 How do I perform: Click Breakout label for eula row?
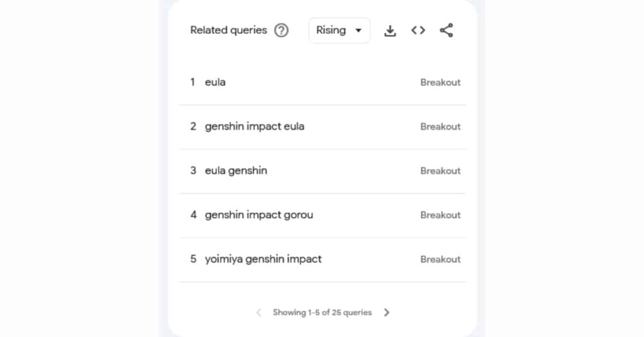440,82
